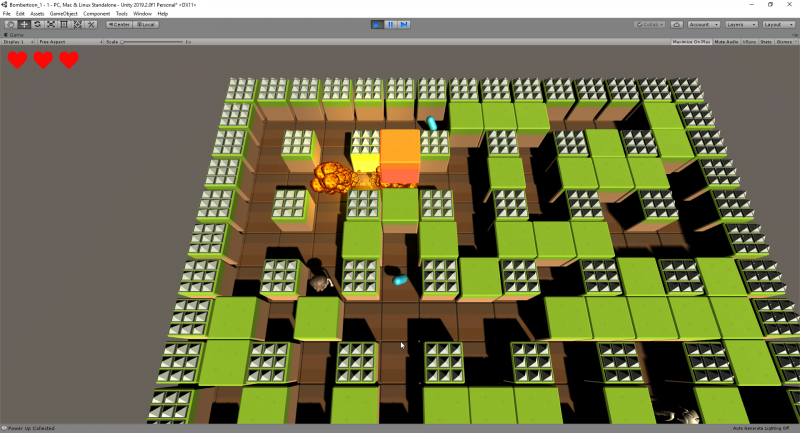This screenshot has height=433, width=800.
Task: Toggle Maximize On Play
Action: [x=691, y=42]
